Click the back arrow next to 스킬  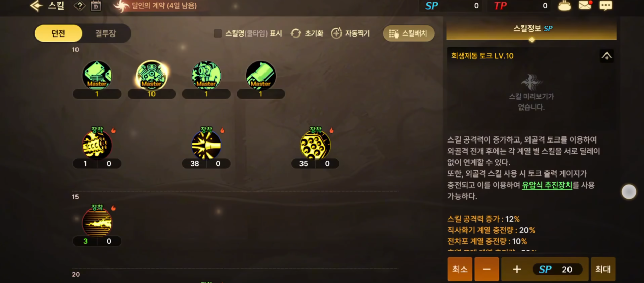tap(35, 6)
